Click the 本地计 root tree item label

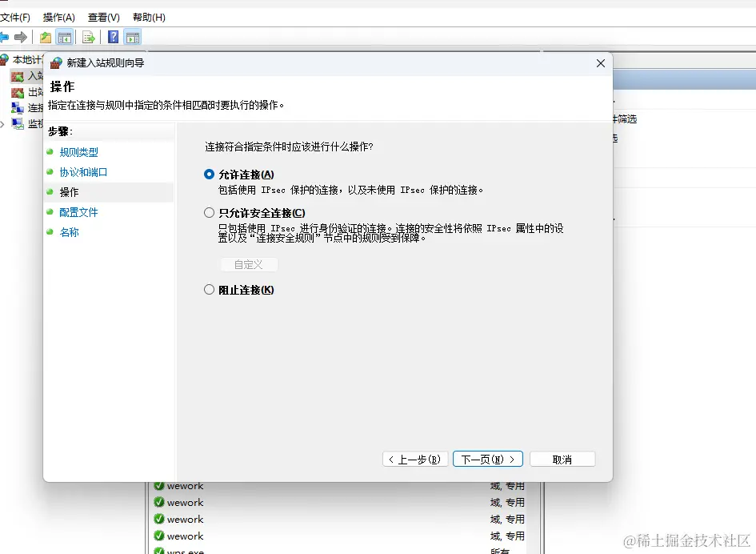click(28, 60)
